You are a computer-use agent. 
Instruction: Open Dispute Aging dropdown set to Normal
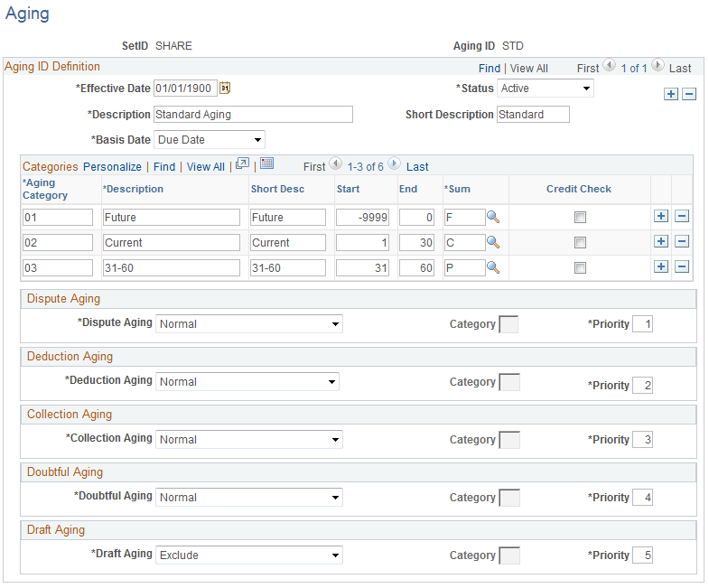click(248, 324)
